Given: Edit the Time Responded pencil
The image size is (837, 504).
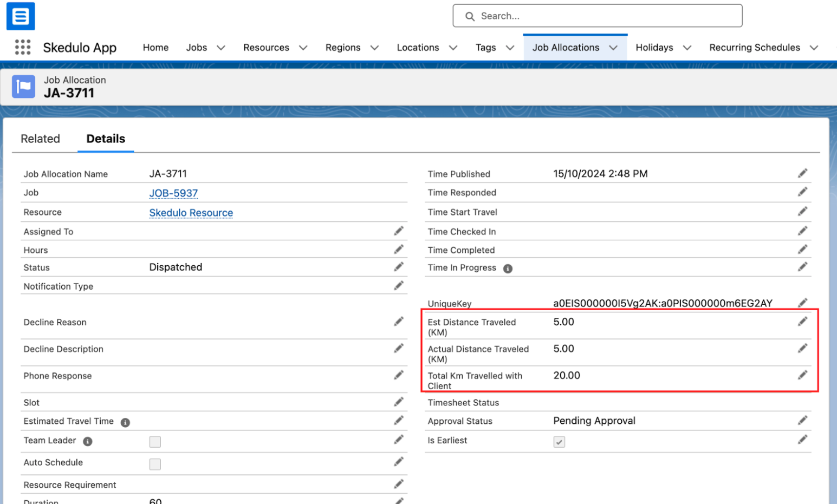Looking at the screenshot, I should [803, 192].
